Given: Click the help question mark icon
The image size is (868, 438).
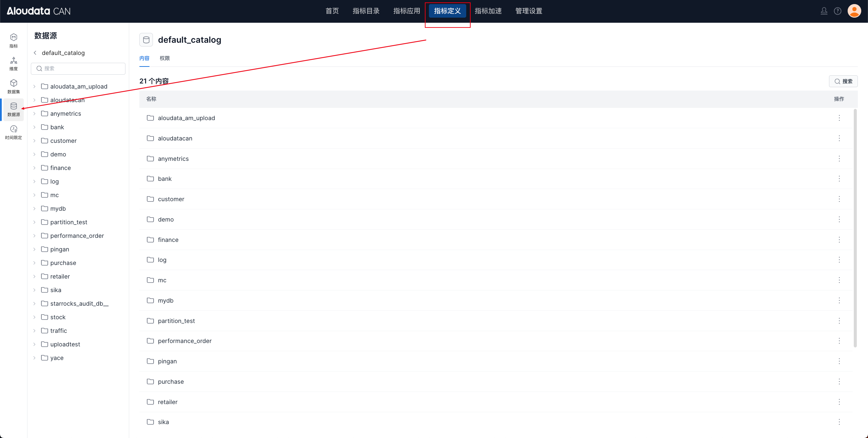Looking at the screenshot, I should (x=837, y=11).
